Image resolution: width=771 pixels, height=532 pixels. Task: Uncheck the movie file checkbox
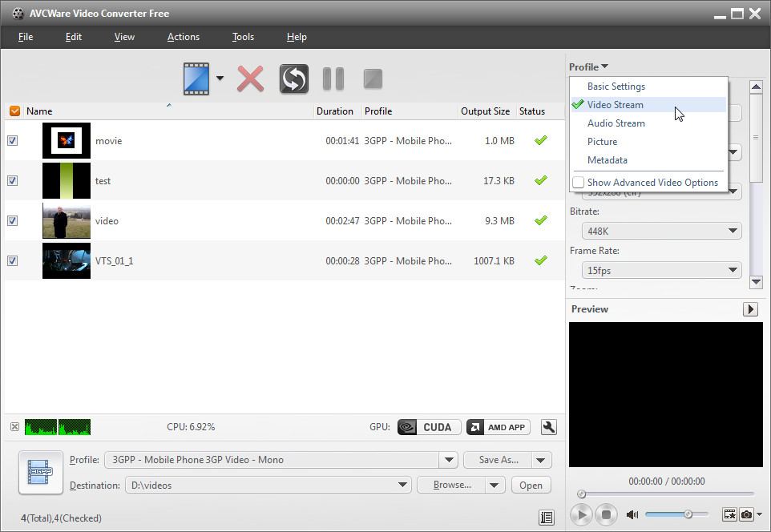click(x=13, y=141)
